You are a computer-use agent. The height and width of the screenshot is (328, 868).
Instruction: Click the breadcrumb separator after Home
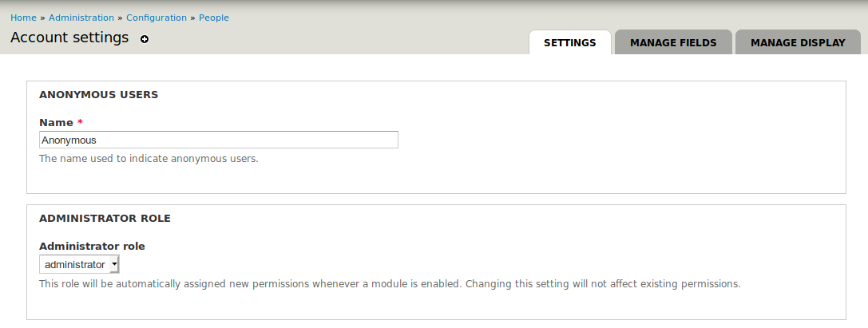pos(42,18)
